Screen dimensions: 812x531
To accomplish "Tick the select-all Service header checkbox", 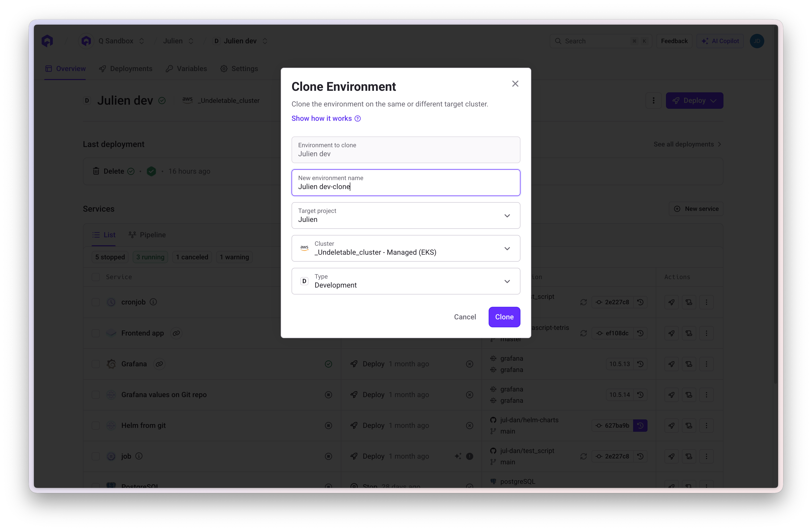I will (x=96, y=277).
